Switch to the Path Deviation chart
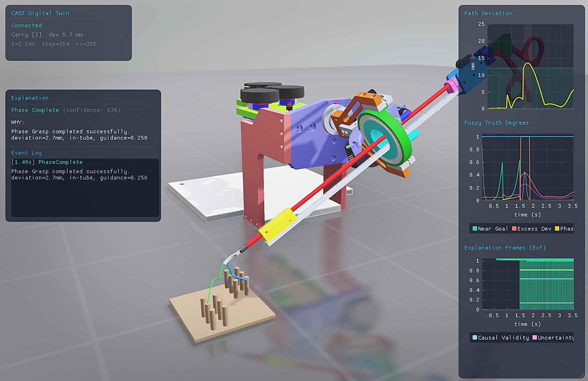 [488, 13]
